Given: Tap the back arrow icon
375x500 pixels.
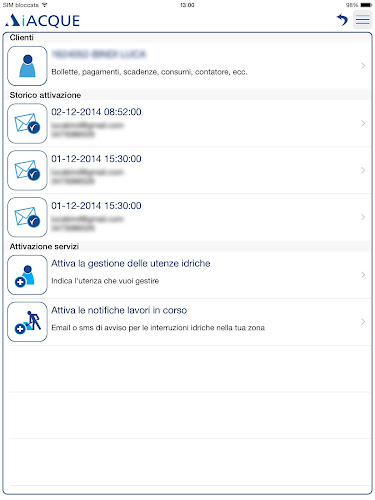Looking at the screenshot, I should pos(342,20).
